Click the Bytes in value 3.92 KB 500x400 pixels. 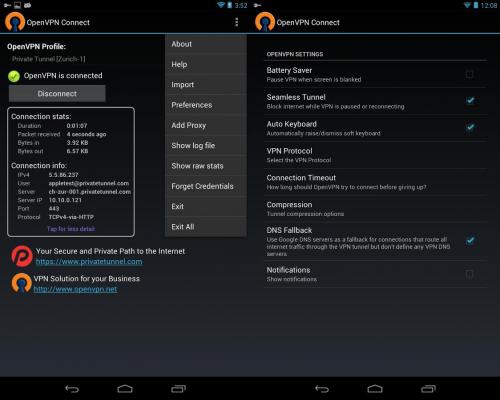click(77, 143)
